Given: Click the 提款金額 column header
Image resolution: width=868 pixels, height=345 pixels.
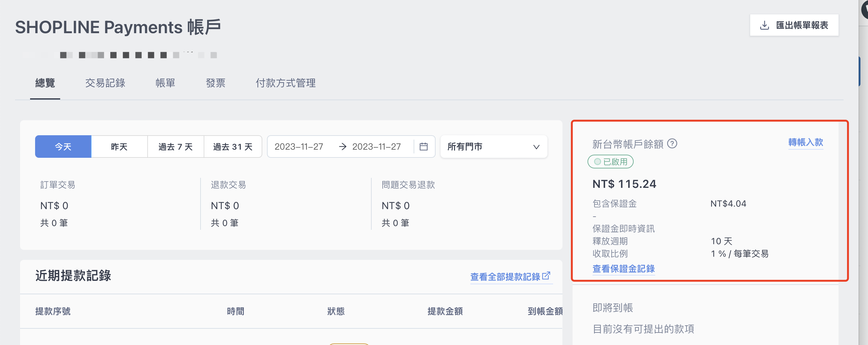Looking at the screenshot, I should coord(445,311).
